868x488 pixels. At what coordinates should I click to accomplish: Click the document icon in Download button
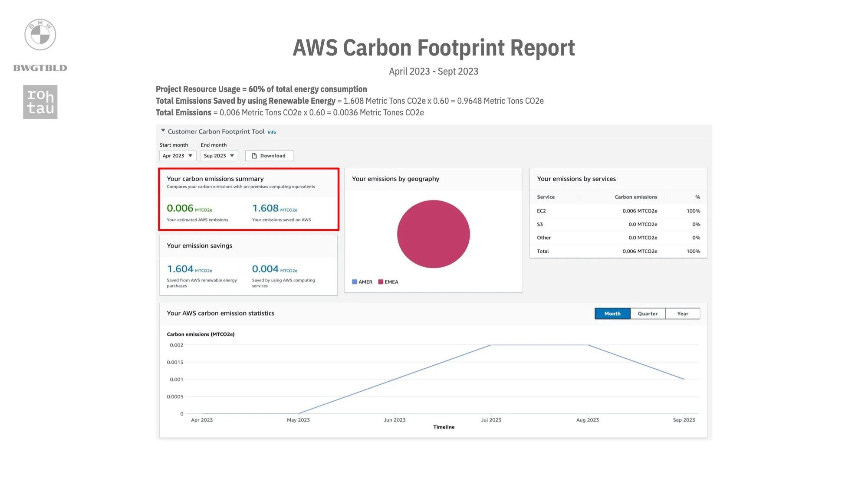click(254, 156)
